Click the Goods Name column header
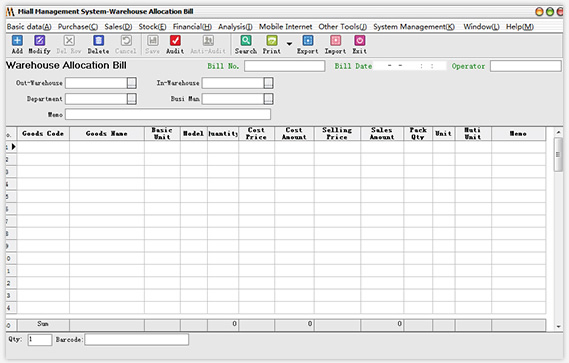 click(107, 134)
